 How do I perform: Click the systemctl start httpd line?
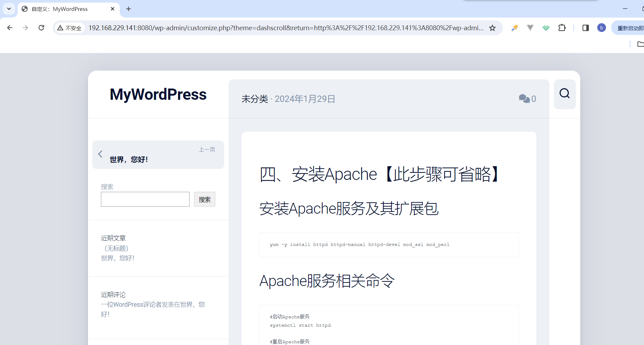pyautogui.click(x=300, y=325)
